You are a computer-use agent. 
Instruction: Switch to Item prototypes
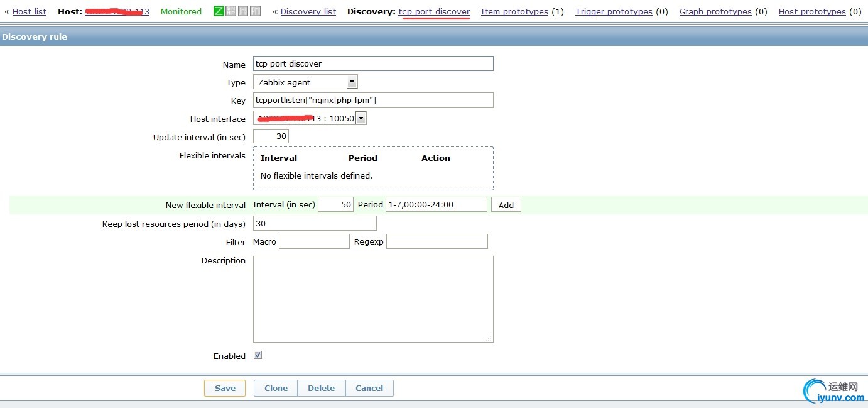click(x=514, y=11)
